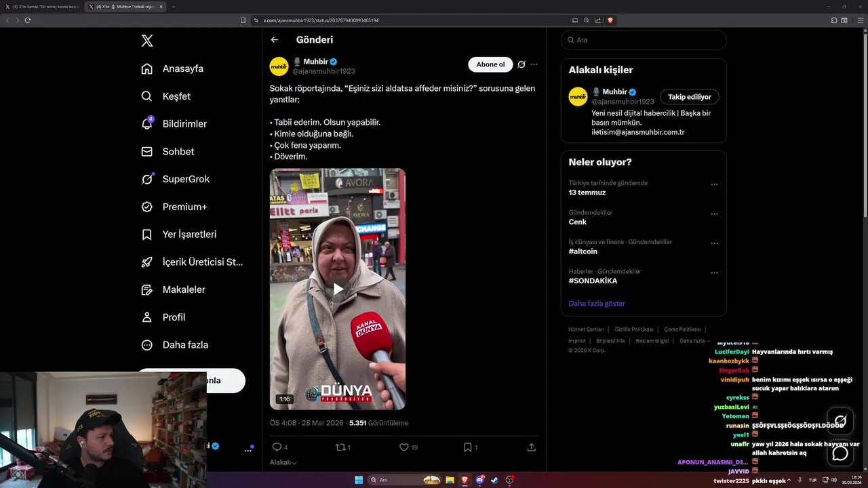868x488 pixels.
Task: Click the X logo in the sidebar
Action: pyautogui.click(x=147, y=41)
